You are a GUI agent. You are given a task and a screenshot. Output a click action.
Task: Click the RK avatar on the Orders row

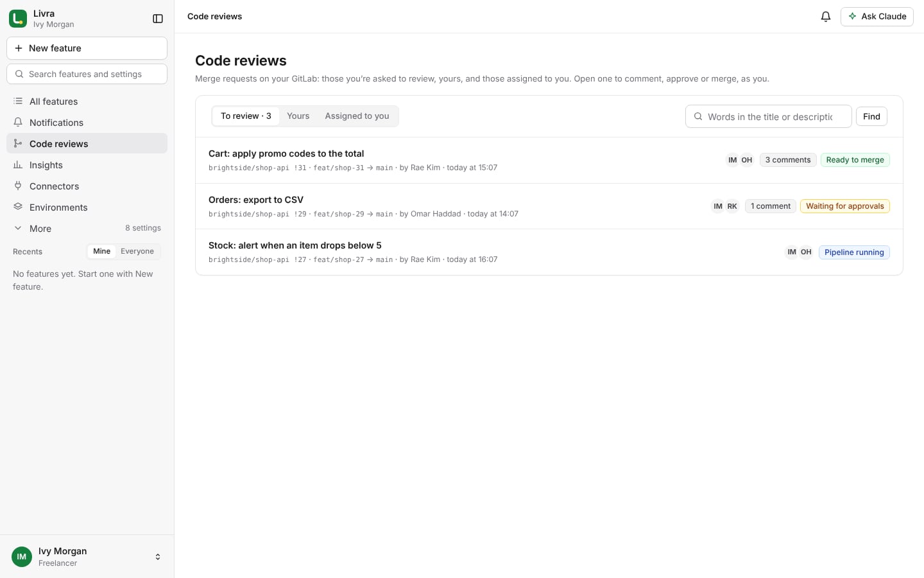click(732, 206)
